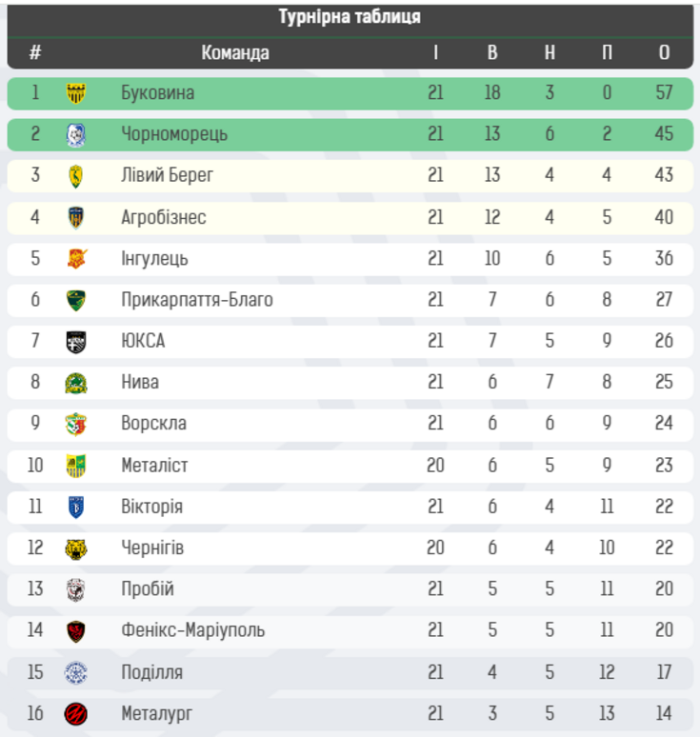Open the Вікторія team name link
The width and height of the screenshot is (700, 737).
point(151,507)
